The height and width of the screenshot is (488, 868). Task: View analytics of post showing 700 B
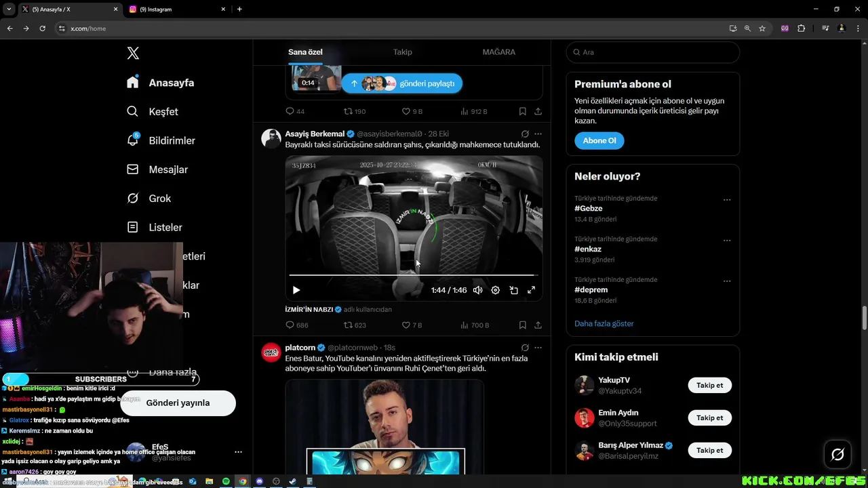474,325
